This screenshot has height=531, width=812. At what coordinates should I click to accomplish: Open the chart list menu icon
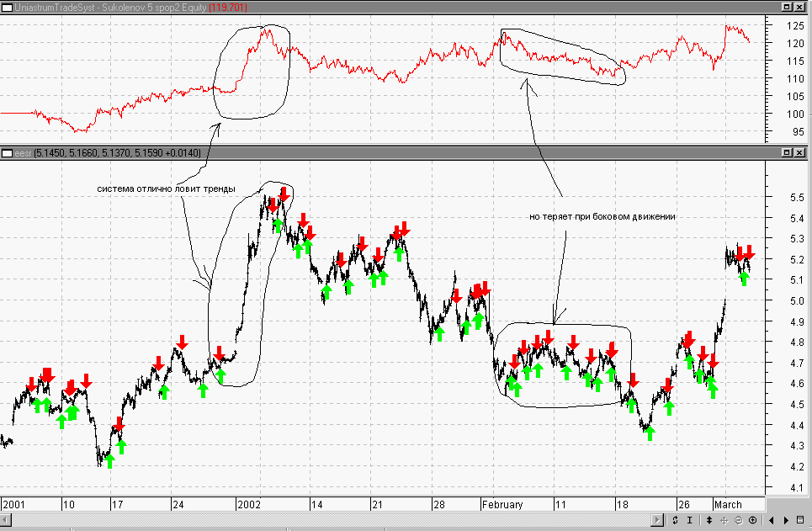point(800,520)
